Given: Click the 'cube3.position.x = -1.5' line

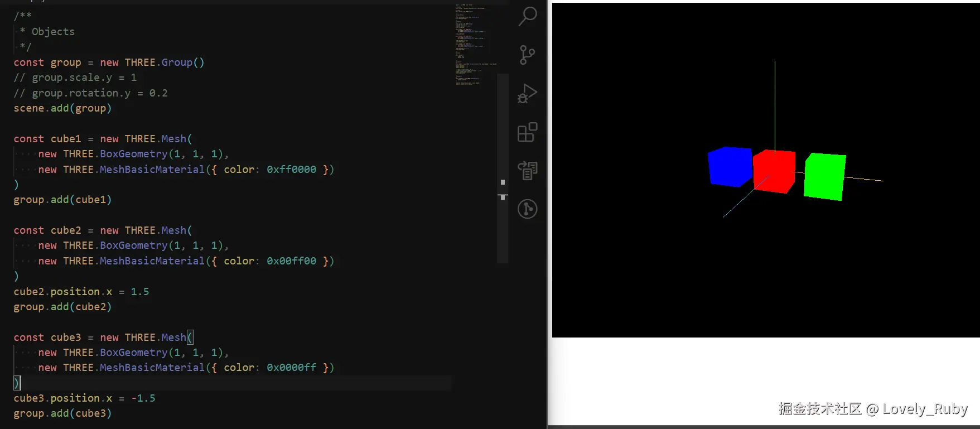Looking at the screenshot, I should (x=85, y=398).
